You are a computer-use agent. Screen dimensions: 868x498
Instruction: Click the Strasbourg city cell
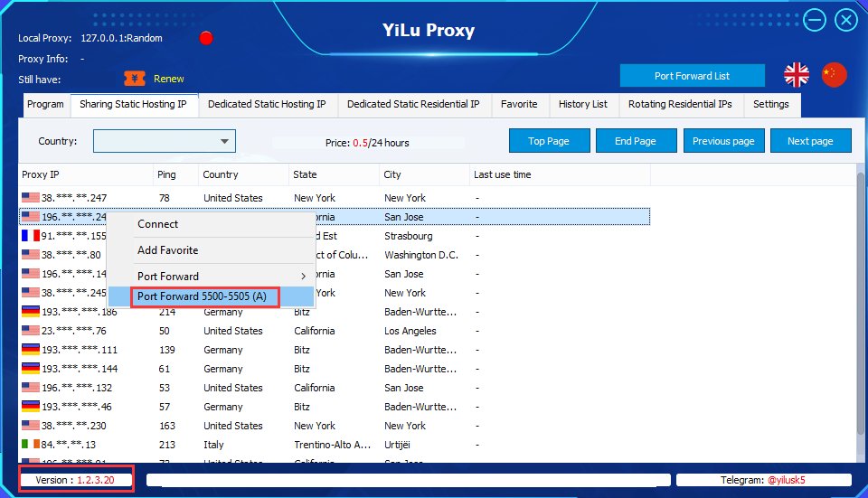coord(409,236)
